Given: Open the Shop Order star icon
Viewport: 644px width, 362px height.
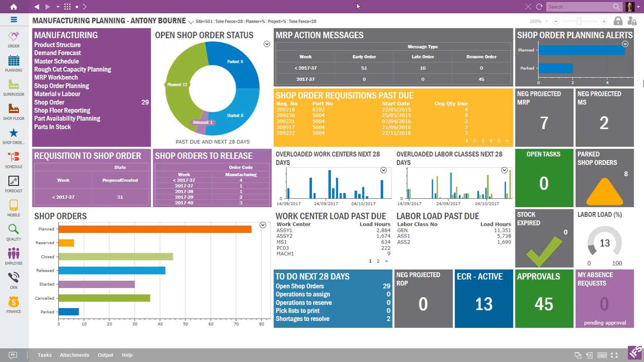Looking at the screenshot, I should click(x=14, y=136).
